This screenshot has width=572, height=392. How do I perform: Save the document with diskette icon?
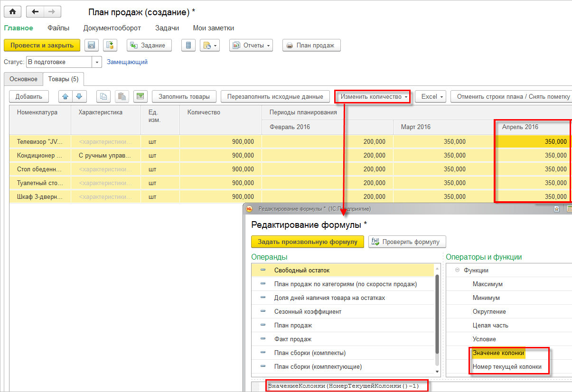click(x=92, y=45)
